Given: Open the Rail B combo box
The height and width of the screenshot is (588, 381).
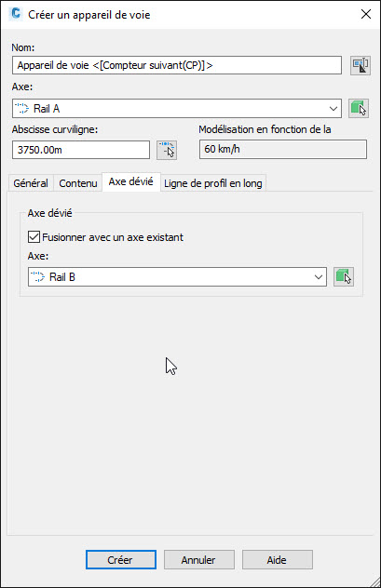Looking at the screenshot, I should [177, 276].
